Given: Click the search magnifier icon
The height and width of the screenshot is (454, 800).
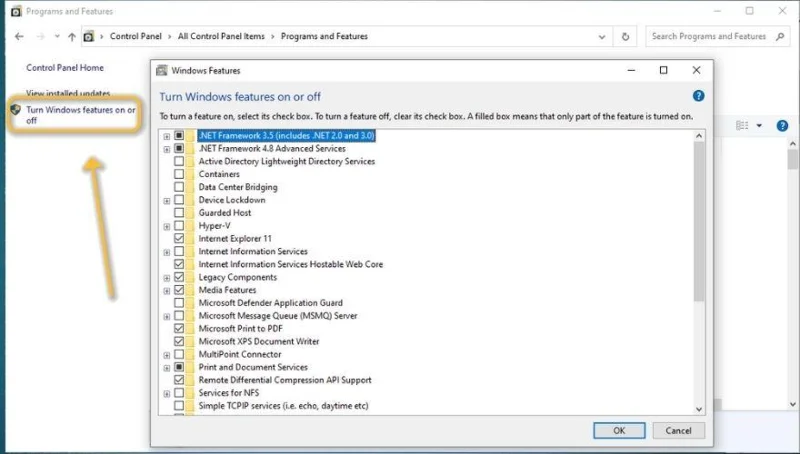Looking at the screenshot, I should tap(780, 36).
